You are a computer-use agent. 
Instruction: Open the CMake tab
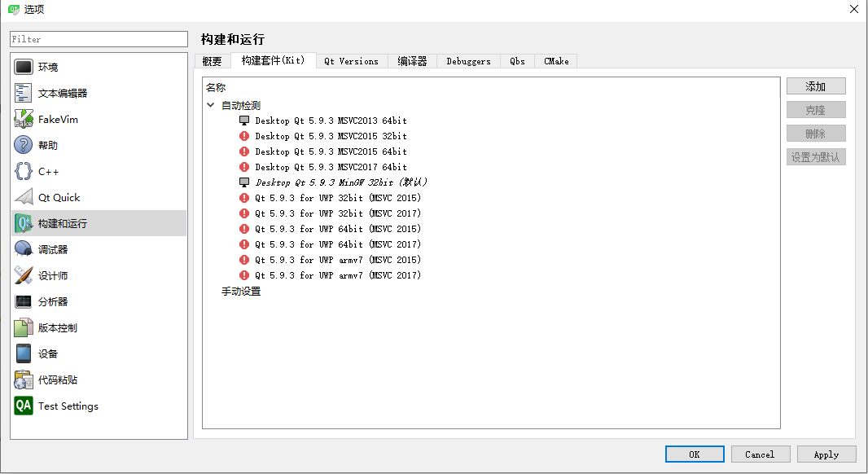point(556,61)
